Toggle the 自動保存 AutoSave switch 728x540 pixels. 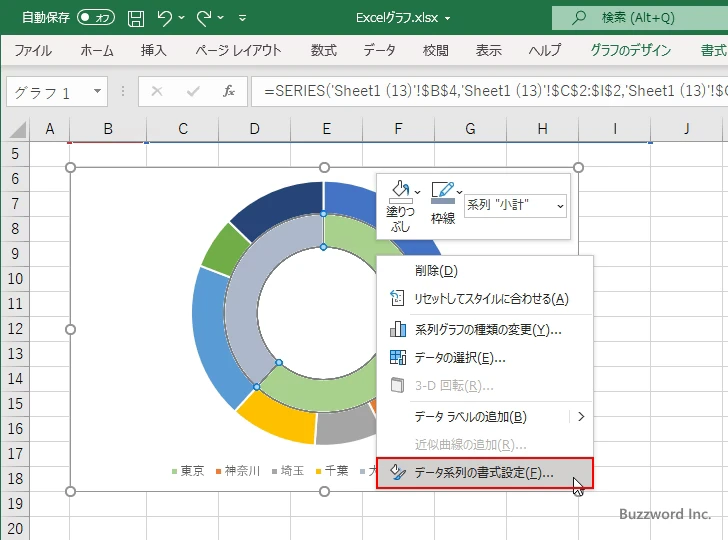(96, 18)
